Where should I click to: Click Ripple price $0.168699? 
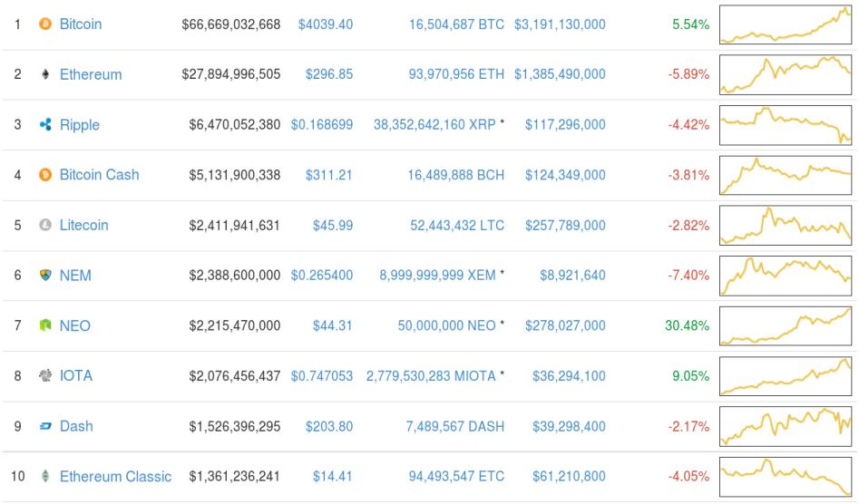click(x=321, y=125)
